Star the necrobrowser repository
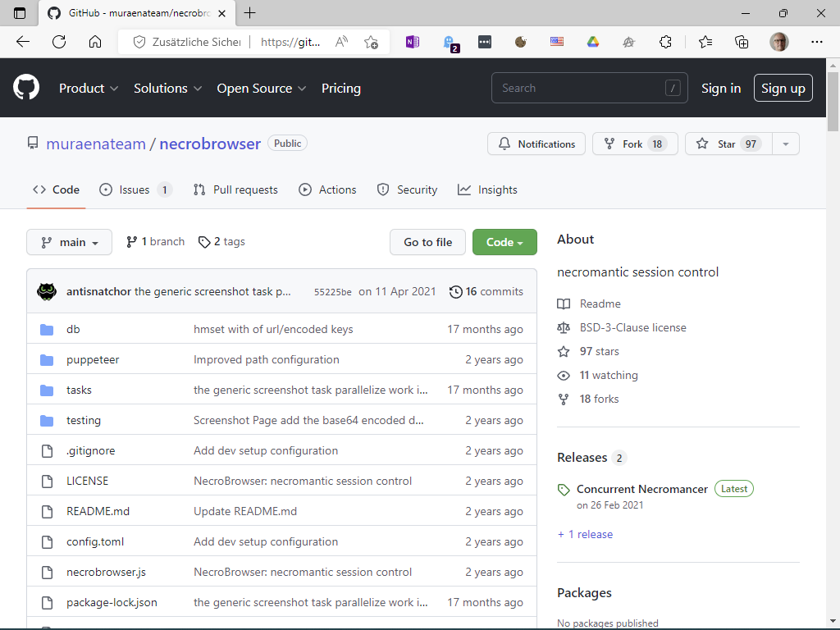Image resolution: width=840 pixels, height=630 pixels. pyautogui.click(x=728, y=144)
